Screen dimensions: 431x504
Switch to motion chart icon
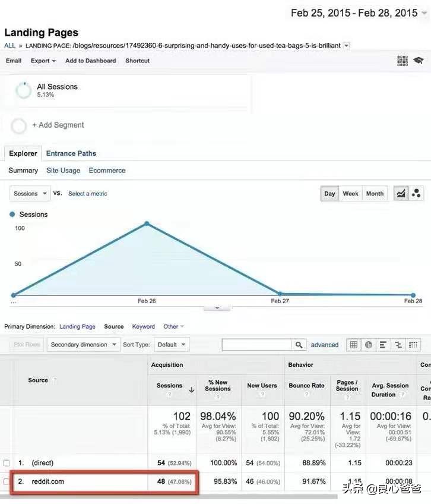click(417, 194)
